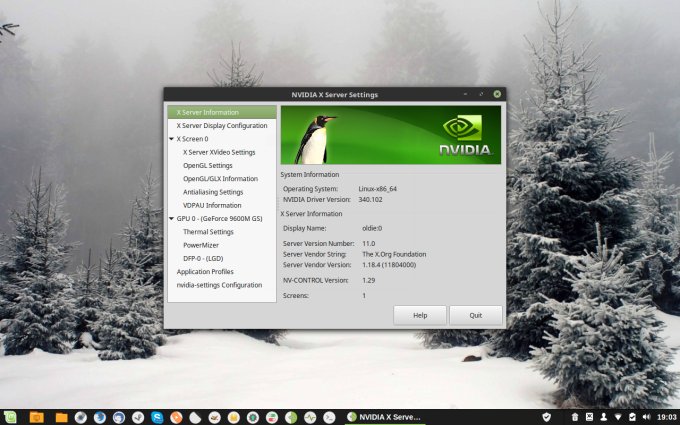Minimize the NVIDIA X Server Settings window
This screenshot has width=680, height=425.
click(x=465, y=94)
